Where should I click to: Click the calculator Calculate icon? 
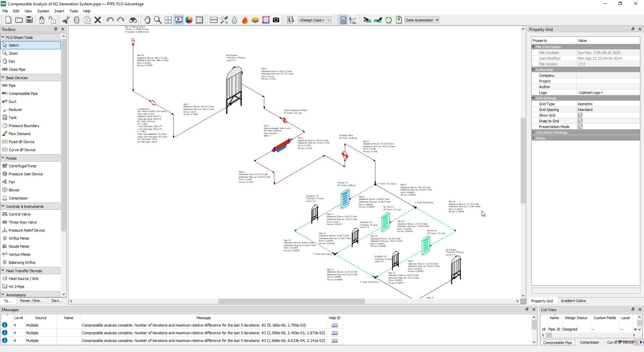[343, 20]
